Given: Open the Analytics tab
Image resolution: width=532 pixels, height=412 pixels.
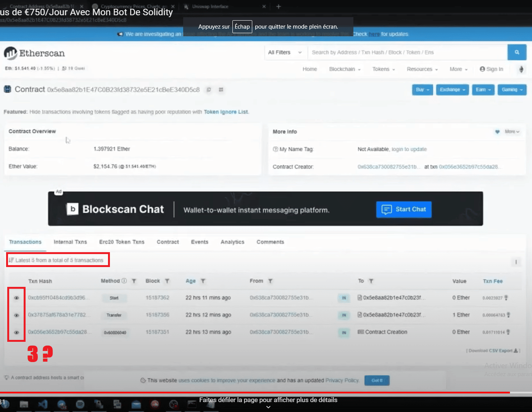Looking at the screenshot, I should [x=232, y=242].
